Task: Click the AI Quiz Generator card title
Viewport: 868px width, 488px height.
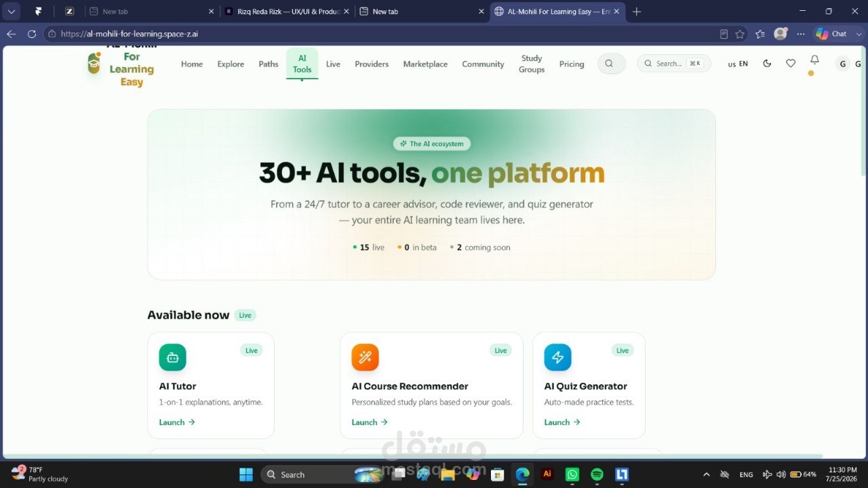Action: click(586, 386)
